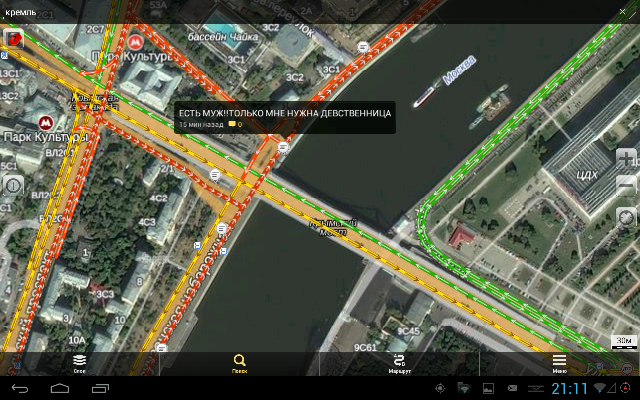Viewport: 640px width, 400px height.
Task: Open Android recent apps button
Action: pyautogui.click(x=100, y=387)
